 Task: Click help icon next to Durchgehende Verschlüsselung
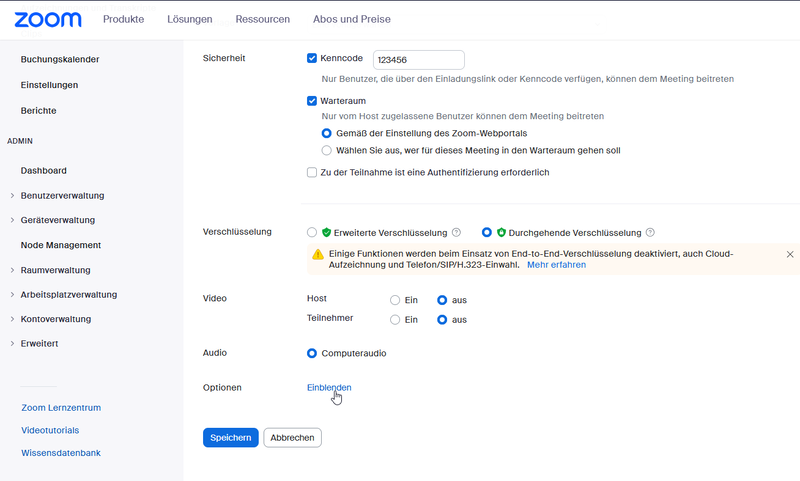(650, 233)
